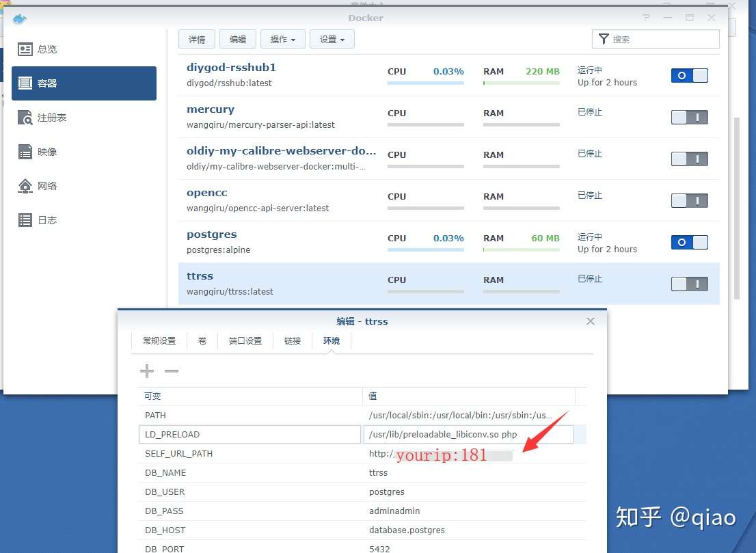Image resolution: width=756 pixels, height=553 pixels.
Task: Close the 编辑 - ttrss dialog
Action: (x=590, y=321)
